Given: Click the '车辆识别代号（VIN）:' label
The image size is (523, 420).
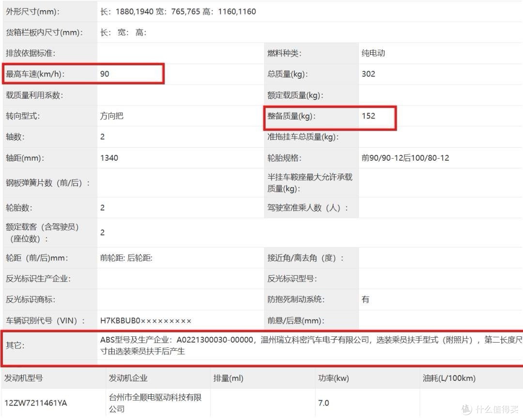Looking at the screenshot, I should (46, 321).
